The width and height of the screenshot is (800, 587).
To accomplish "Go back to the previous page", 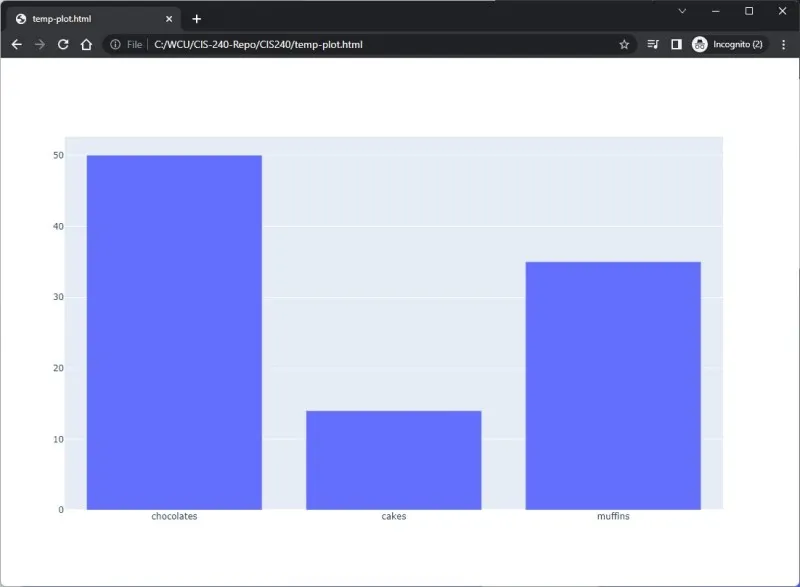I will click(16, 44).
